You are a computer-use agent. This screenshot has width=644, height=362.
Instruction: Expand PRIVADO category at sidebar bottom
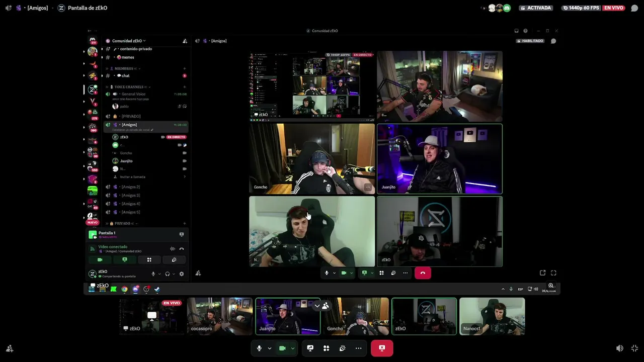coord(122,223)
